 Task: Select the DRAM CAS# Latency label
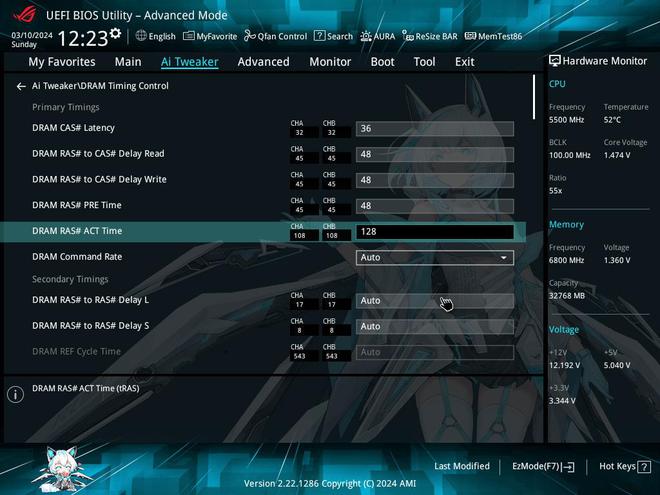(73, 128)
